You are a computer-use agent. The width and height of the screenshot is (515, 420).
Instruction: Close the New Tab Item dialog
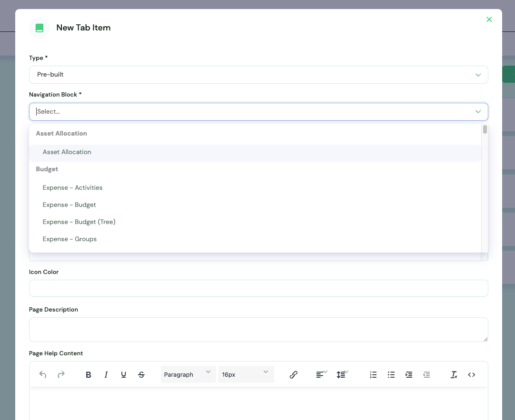489,20
